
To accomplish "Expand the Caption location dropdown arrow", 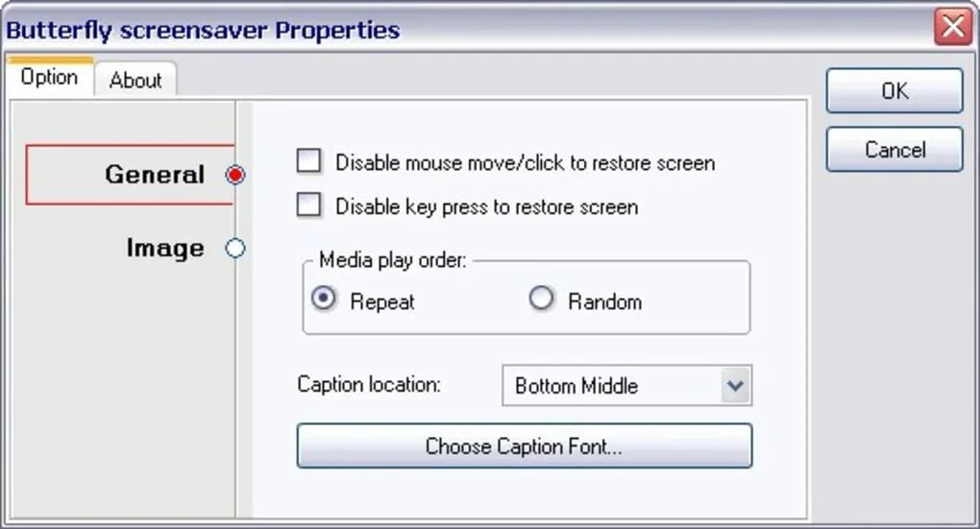I will [736, 385].
